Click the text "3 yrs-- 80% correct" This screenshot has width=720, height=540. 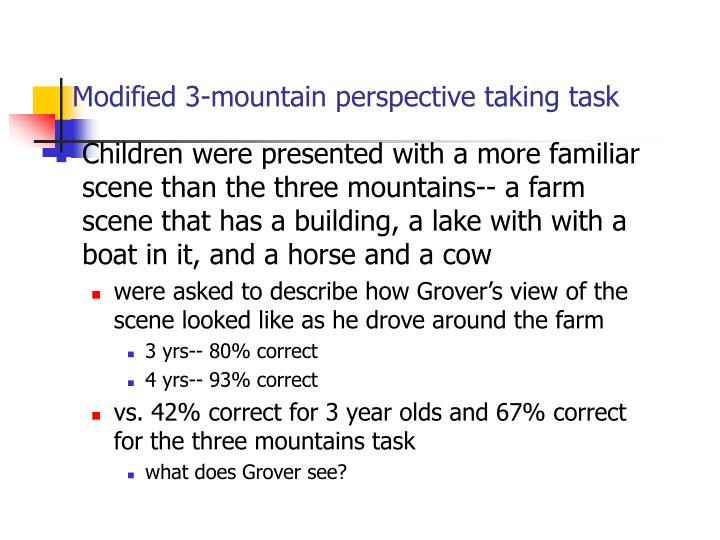pyautogui.click(x=231, y=351)
